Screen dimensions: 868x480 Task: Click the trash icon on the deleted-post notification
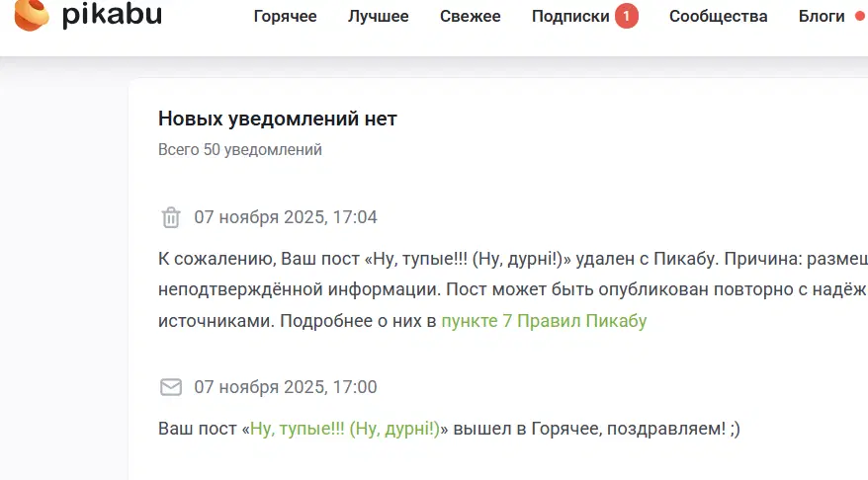171,217
